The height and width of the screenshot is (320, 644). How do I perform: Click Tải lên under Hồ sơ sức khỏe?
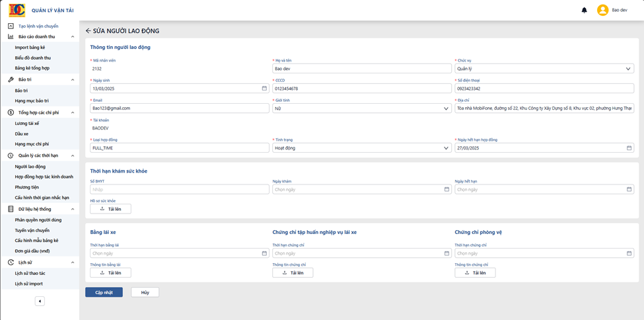110,209
